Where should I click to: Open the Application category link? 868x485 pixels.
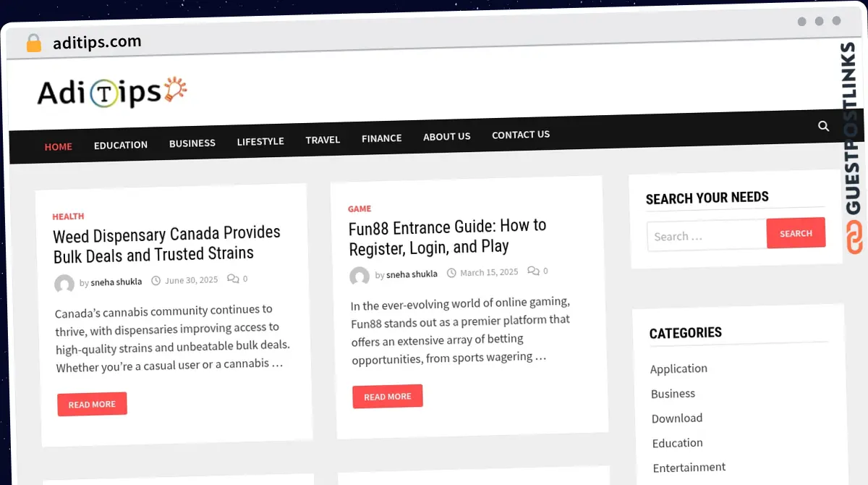pyautogui.click(x=678, y=368)
